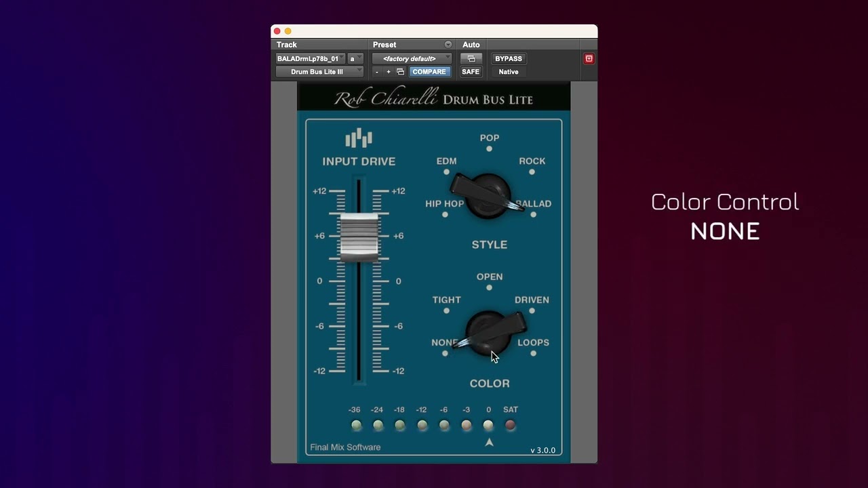
Task: Open the BALADrmLp78b_01 track selector dropdown
Action: pyautogui.click(x=311, y=59)
